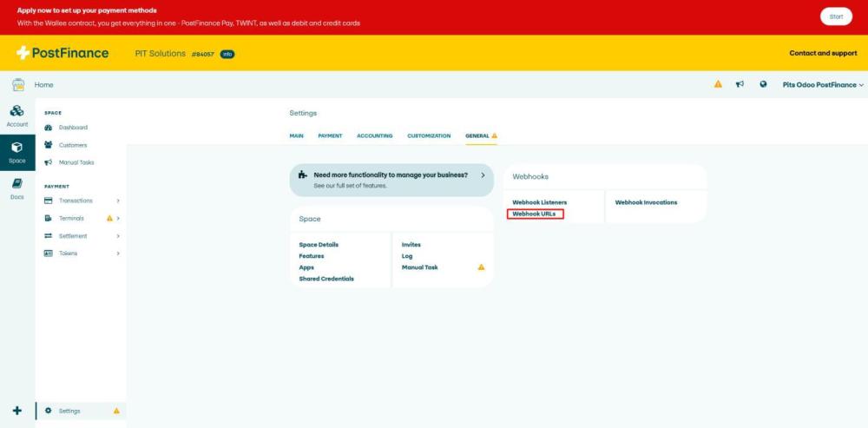
Task: Click the warning triangle in the top bar
Action: [x=718, y=84]
